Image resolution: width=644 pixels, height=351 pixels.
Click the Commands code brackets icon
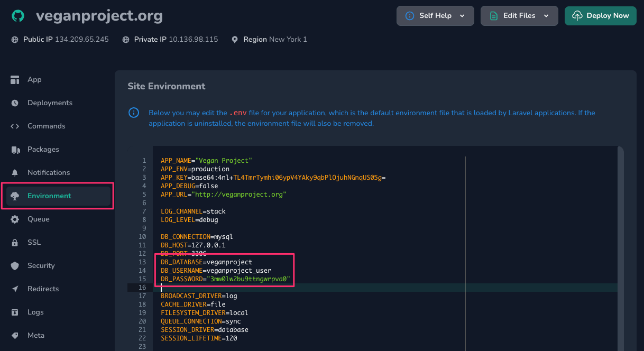[x=15, y=126]
